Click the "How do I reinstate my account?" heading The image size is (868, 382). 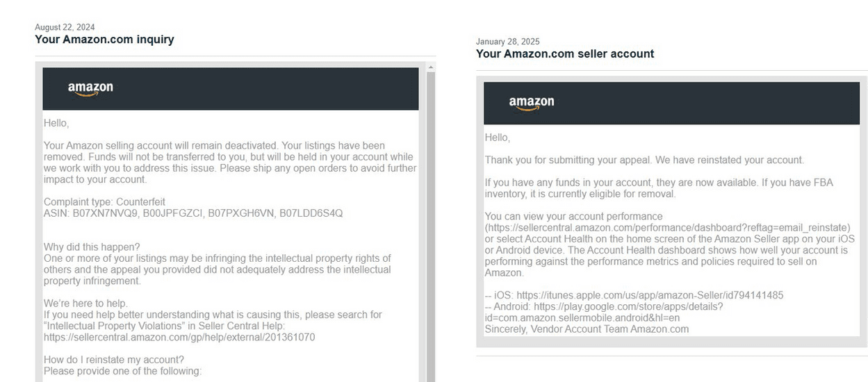click(x=113, y=360)
